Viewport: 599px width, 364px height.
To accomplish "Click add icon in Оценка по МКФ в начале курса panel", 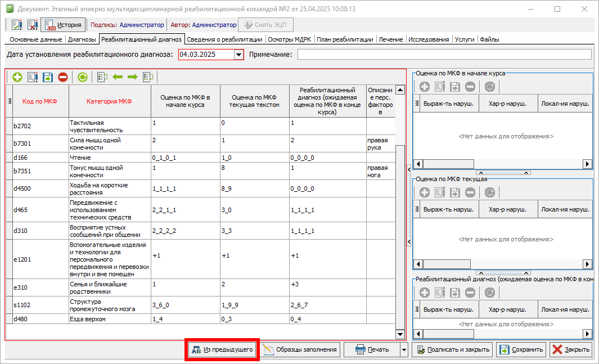I will (x=425, y=87).
